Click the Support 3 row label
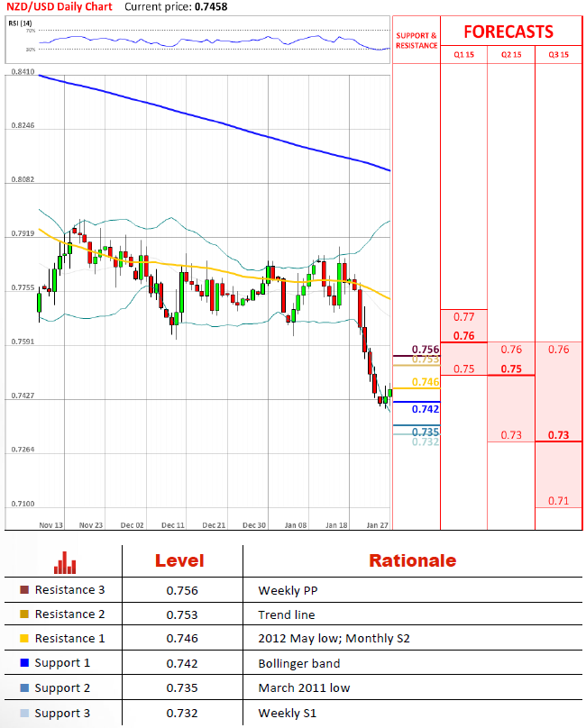The height and width of the screenshot is (728, 586). pos(62,714)
